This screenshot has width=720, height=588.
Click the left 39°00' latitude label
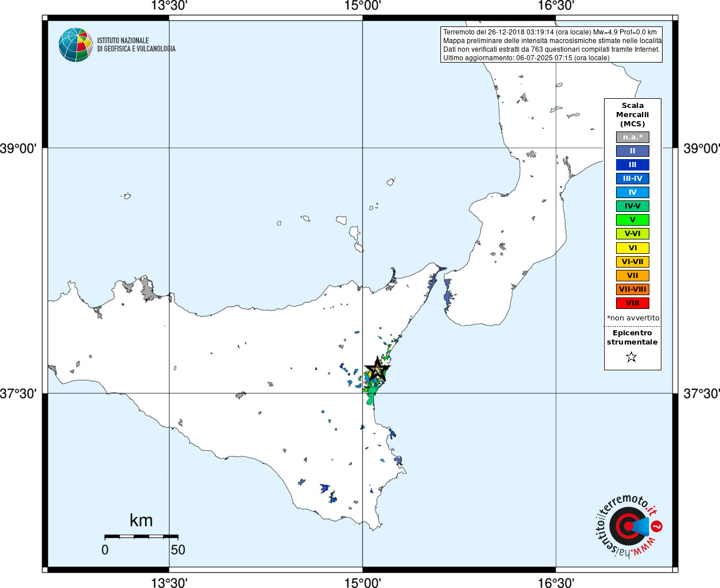point(18,149)
